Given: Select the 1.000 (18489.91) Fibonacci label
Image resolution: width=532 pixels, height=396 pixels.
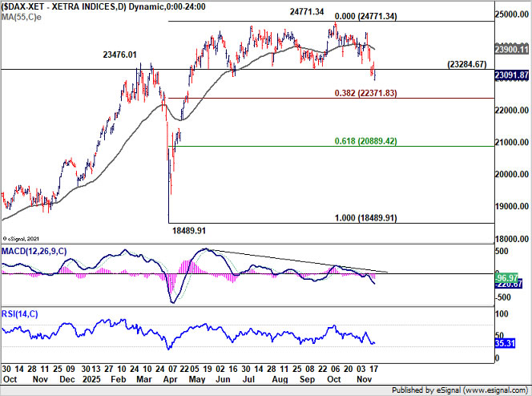Looking at the screenshot, I should 365,217.
